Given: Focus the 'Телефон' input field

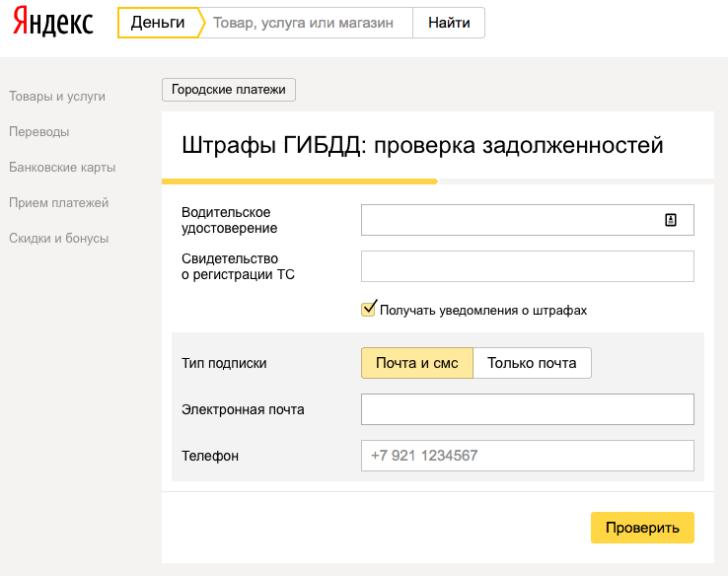Looking at the screenshot, I should (528, 456).
